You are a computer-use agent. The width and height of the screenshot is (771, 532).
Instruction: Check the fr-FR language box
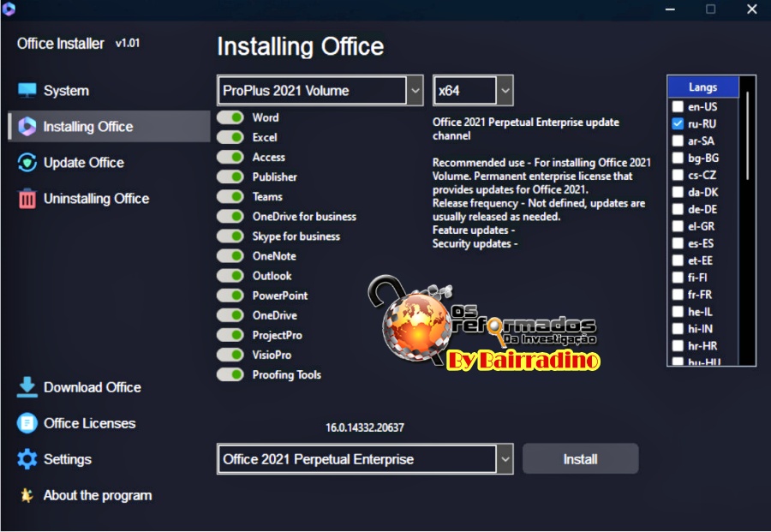point(678,295)
